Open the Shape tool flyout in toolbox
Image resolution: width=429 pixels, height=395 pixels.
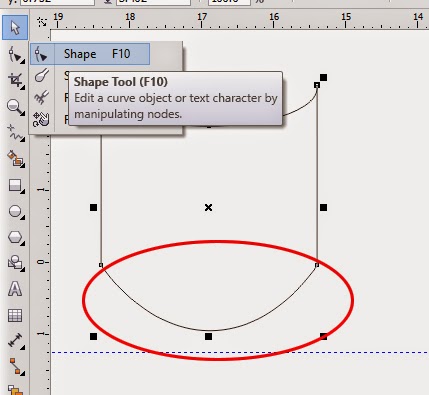pos(15,55)
